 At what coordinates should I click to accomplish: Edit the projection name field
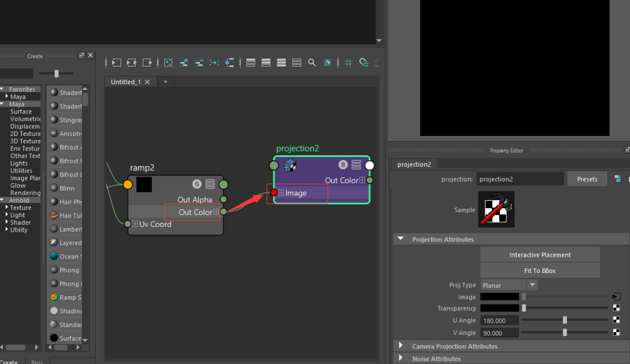(520, 179)
